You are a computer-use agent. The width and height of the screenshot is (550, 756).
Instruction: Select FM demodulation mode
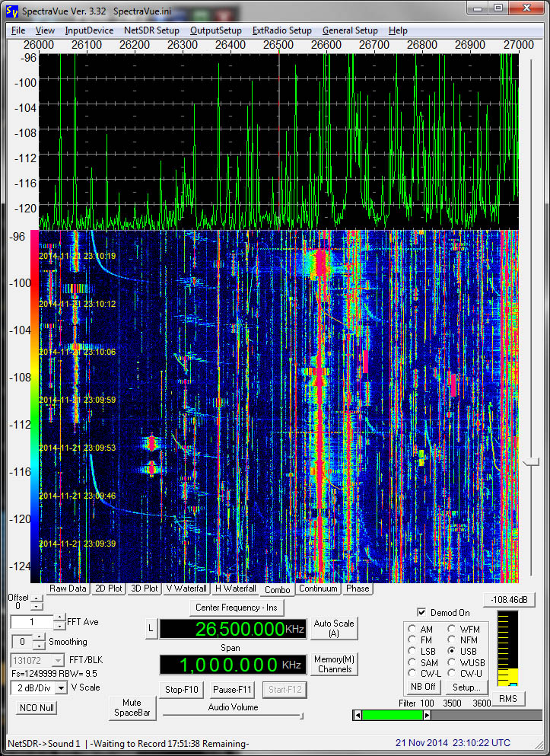pyautogui.click(x=412, y=640)
